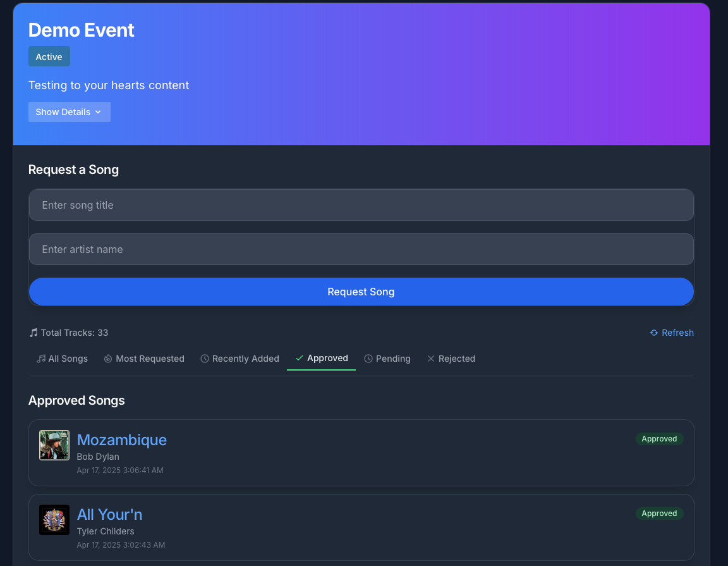Click the Tyler Childers album cover thumbnail
The image size is (728, 566).
point(54,520)
